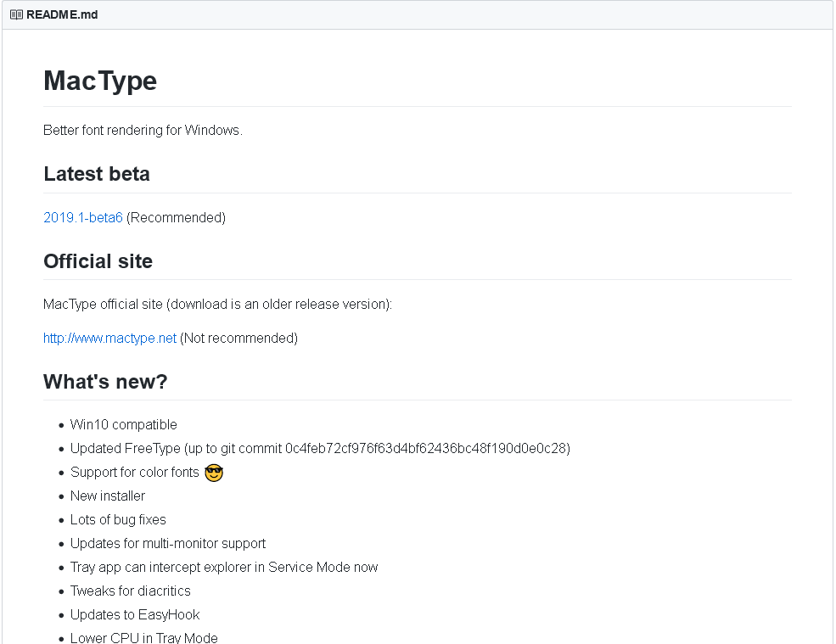Screen dimensions: 836x644
Task: Click the 'New installer' bullet
Action: point(108,496)
